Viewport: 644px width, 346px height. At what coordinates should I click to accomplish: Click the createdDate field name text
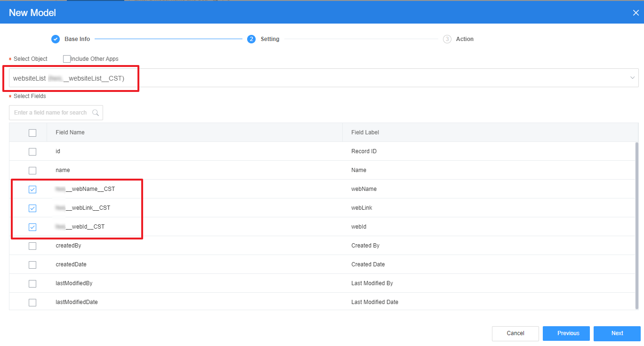point(71,264)
